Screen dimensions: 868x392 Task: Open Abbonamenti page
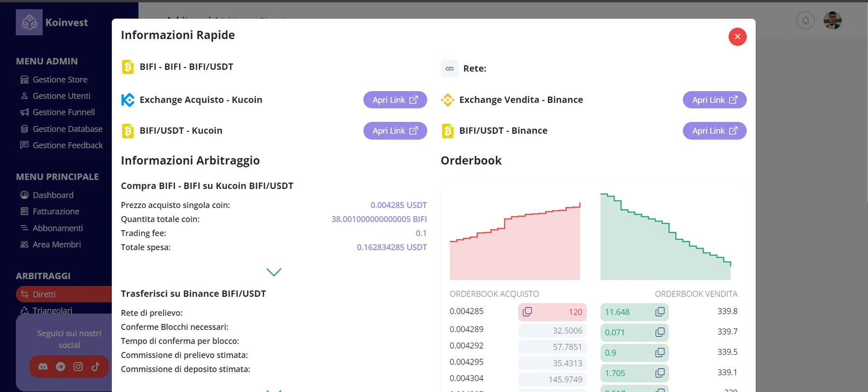[x=52, y=228]
